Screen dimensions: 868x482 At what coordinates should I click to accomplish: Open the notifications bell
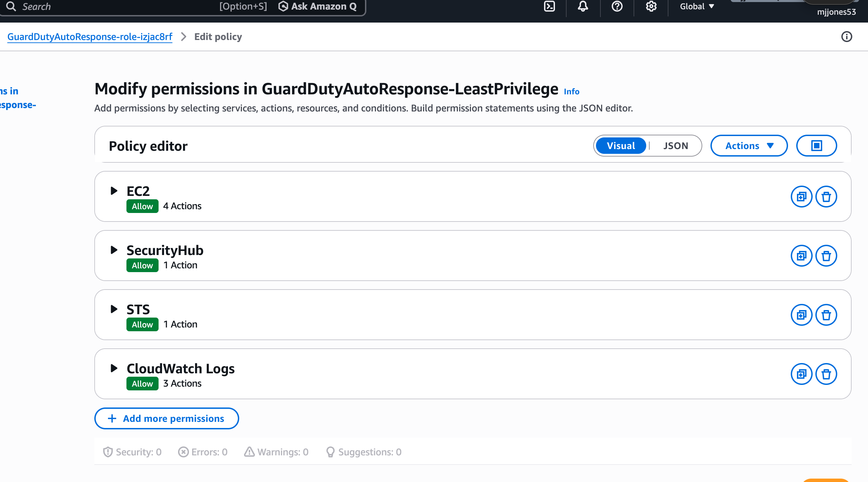(x=583, y=6)
